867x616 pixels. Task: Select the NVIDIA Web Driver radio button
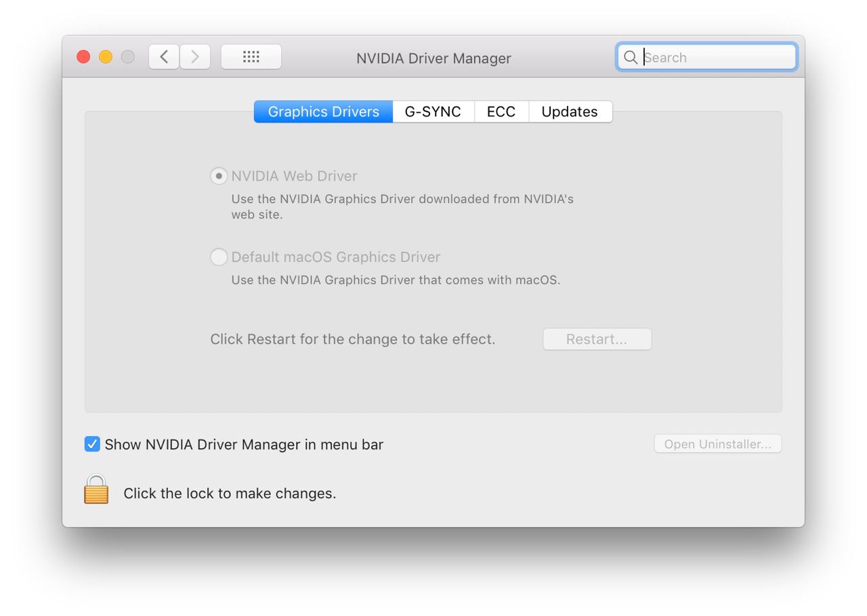(x=218, y=176)
